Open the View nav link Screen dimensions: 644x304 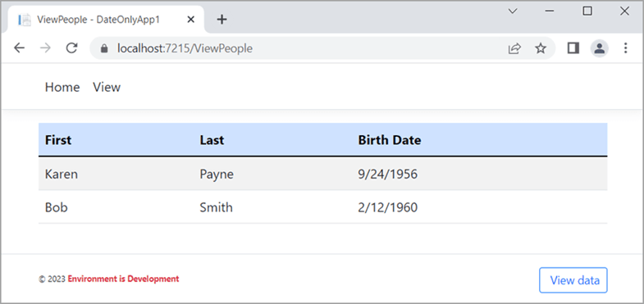[107, 87]
